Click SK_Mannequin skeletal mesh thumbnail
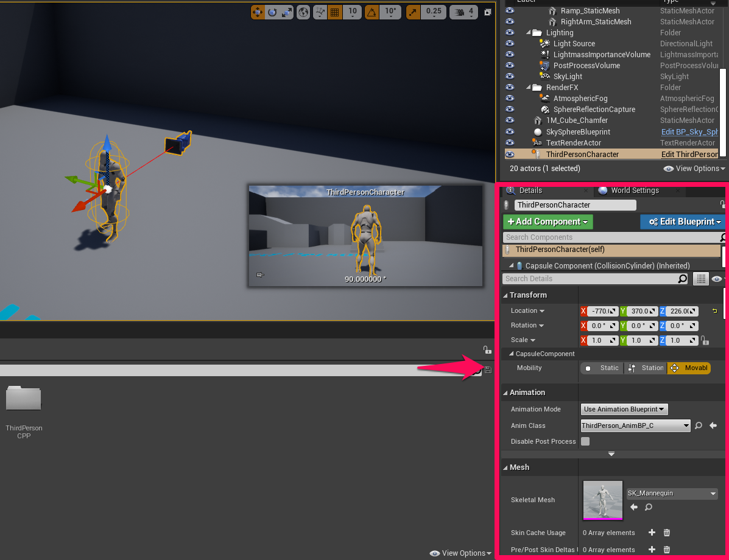 coord(602,500)
